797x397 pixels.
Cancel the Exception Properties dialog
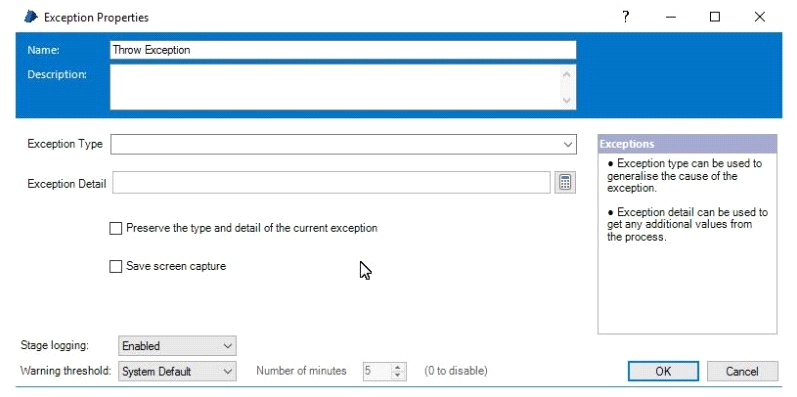(742, 371)
